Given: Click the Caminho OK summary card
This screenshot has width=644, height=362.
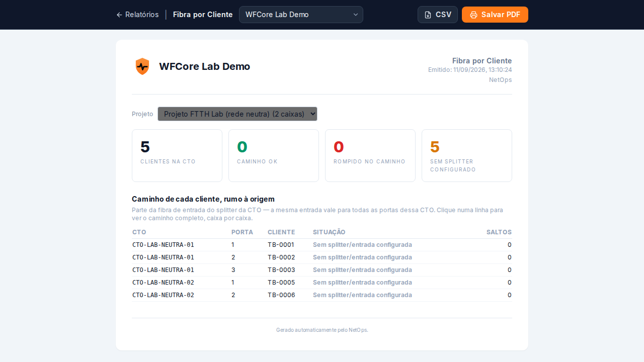Looking at the screenshot, I should coord(274,155).
